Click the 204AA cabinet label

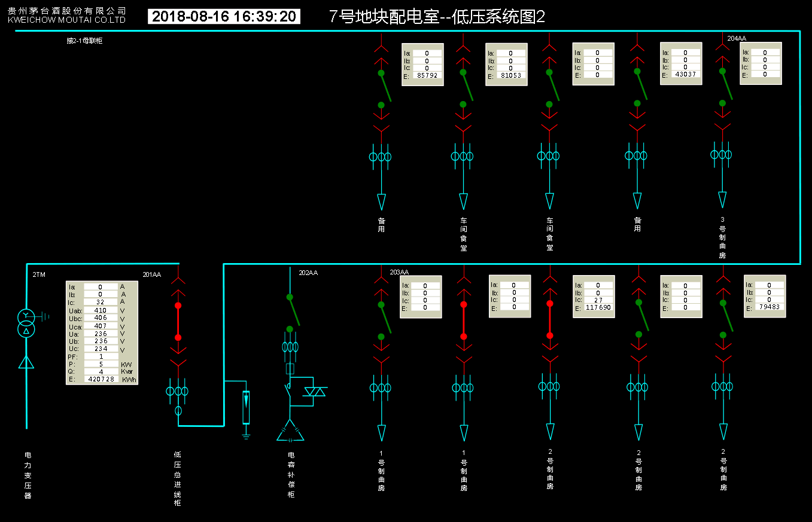pyautogui.click(x=737, y=38)
